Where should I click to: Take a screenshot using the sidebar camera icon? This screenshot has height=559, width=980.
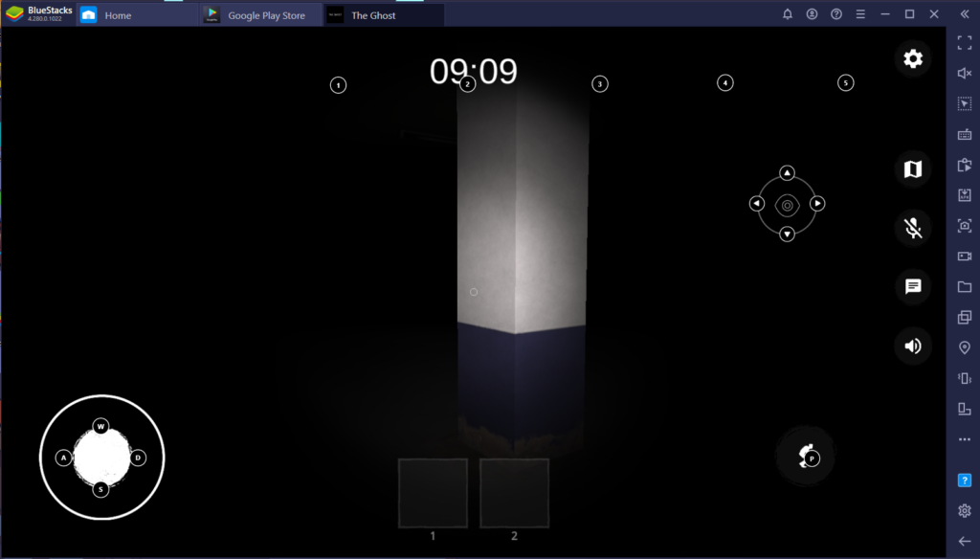point(965,226)
